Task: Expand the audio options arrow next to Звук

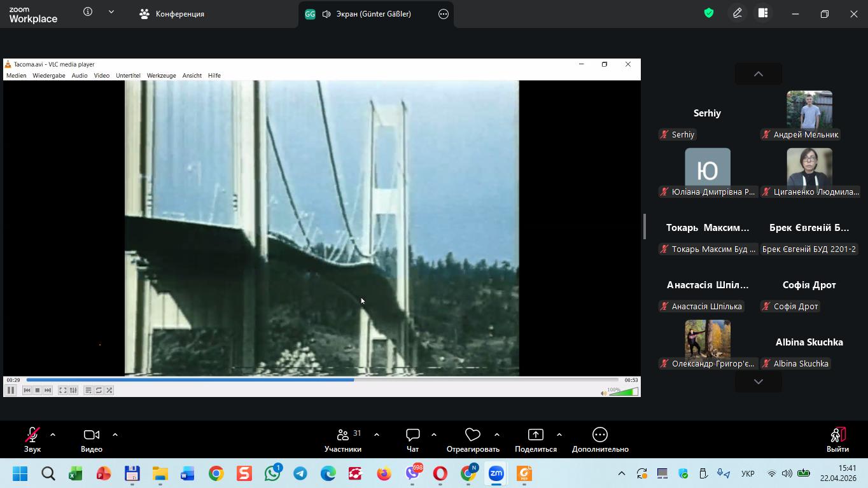Action: coord(53,435)
